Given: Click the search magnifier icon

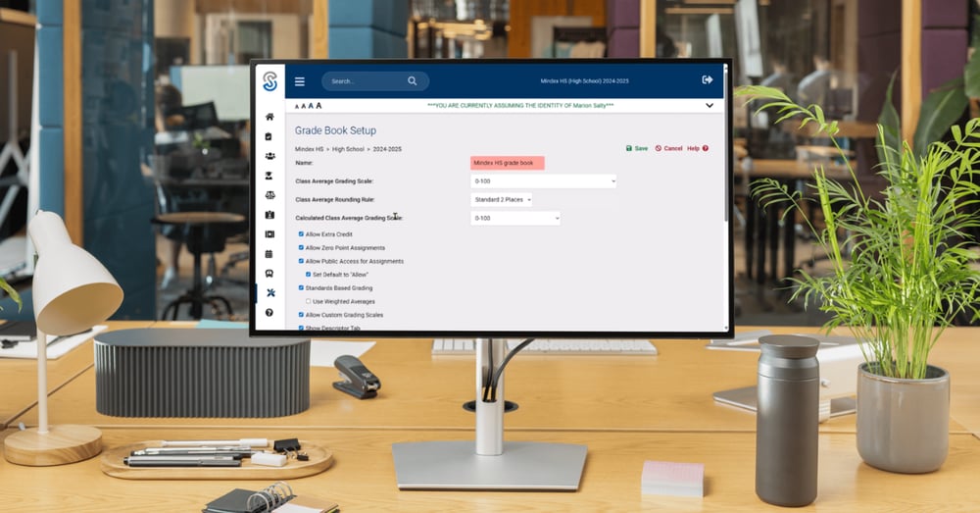Looking at the screenshot, I should 413,81.
